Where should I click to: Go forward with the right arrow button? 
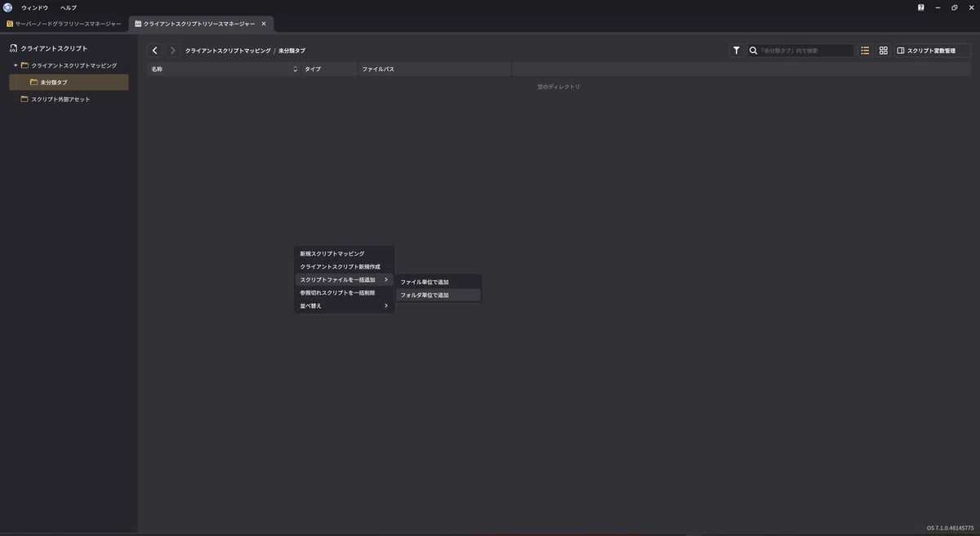point(172,51)
